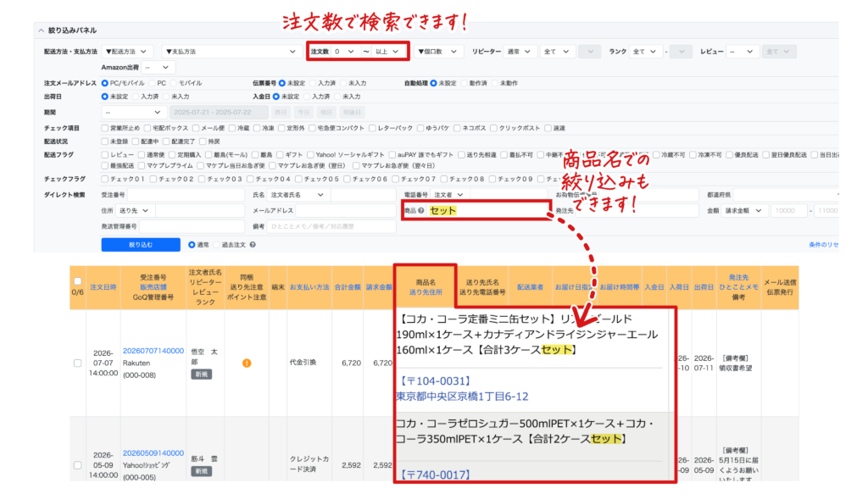This screenshot has height=494, width=868.
Task: Select 未入力 radio for 出荷日
Action: (166, 97)
